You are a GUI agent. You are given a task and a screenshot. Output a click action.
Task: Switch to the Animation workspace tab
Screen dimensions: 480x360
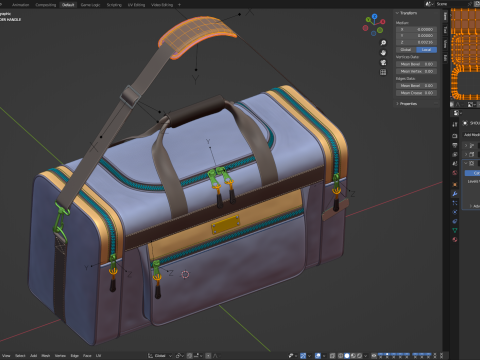coord(20,5)
